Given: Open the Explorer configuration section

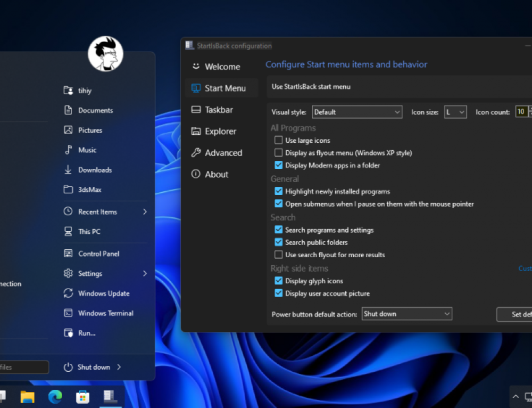Looking at the screenshot, I should pos(220,131).
